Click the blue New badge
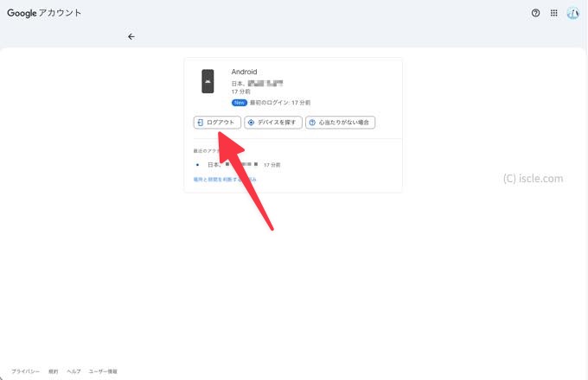588x380 pixels. pos(240,103)
